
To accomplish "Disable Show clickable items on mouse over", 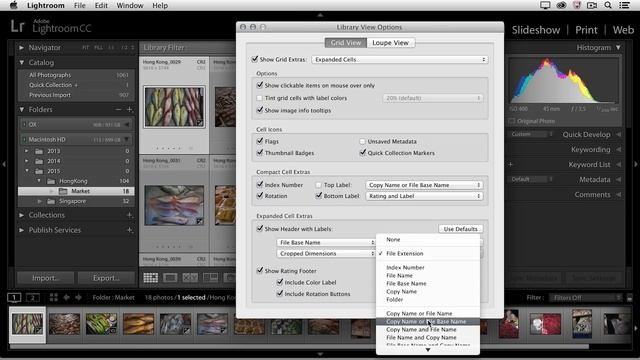I will 260,85.
